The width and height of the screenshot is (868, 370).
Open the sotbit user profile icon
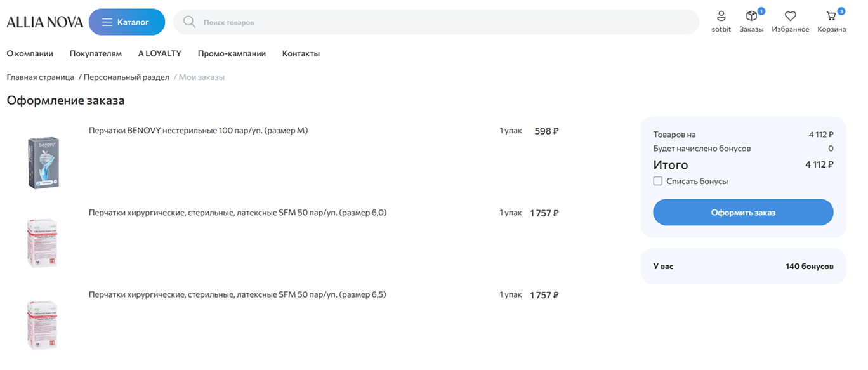[x=721, y=17]
